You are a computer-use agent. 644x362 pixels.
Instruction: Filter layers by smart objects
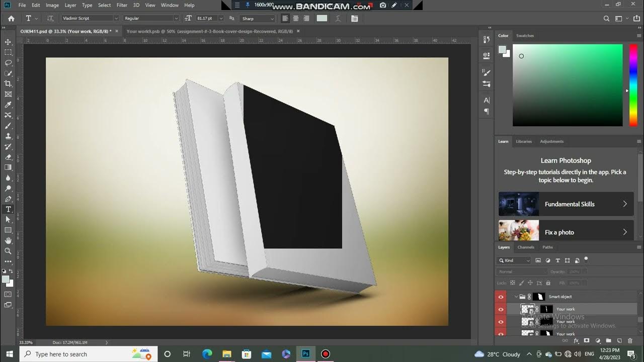pyautogui.click(x=577, y=260)
